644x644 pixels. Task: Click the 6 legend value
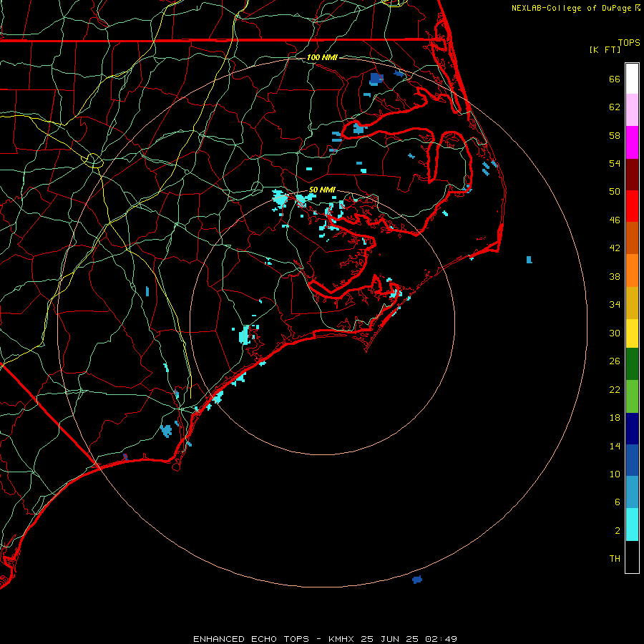coord(618,502)
